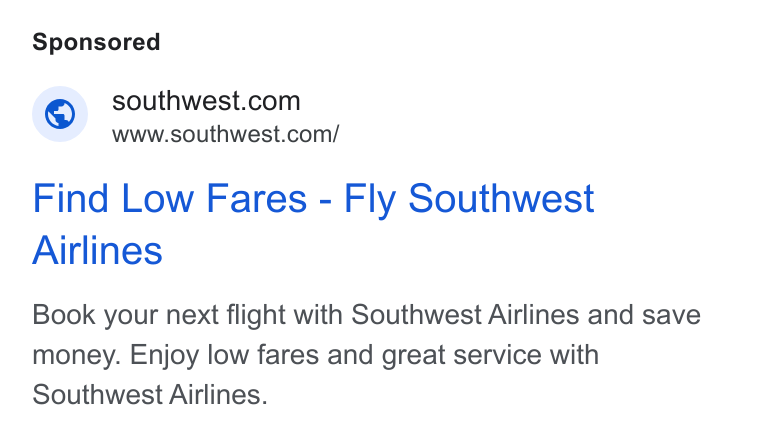
Task: Click Southwest Airlines in the first description line
Action: 465,315
